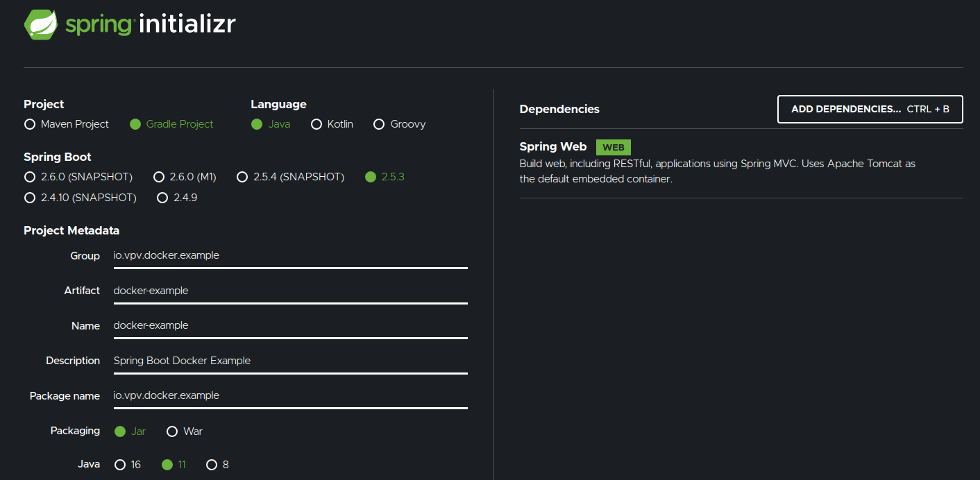This screenshot has width=980, height=480.
Task: Click the Spring Initializr leaf logo
Action: coord(41,24)
